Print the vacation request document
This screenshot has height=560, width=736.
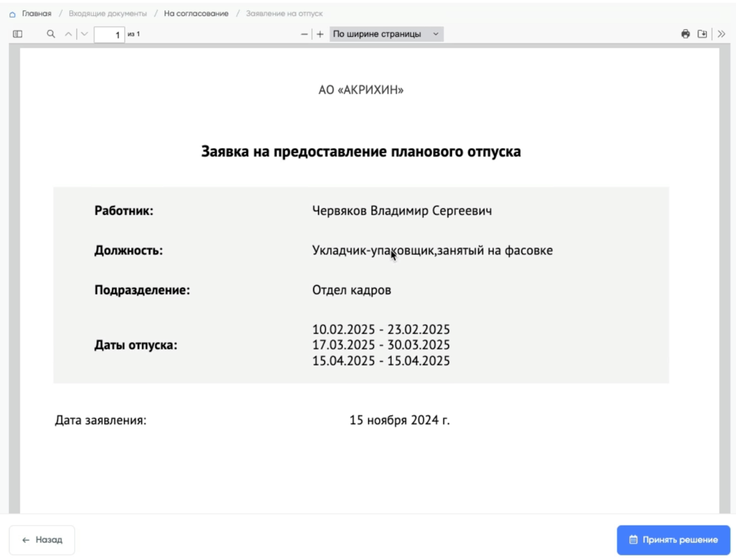coord(685,34)
